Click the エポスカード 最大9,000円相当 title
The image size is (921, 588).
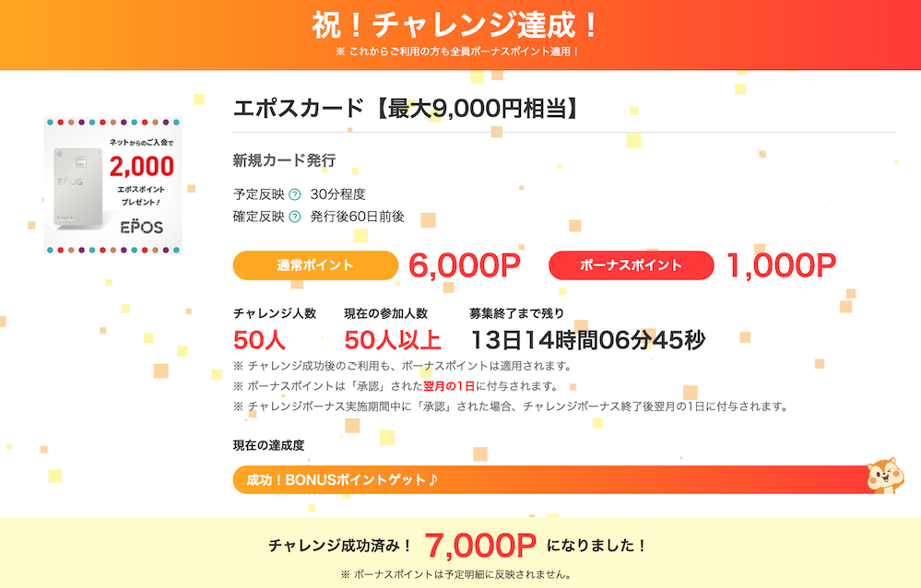[x=406, y=109]
